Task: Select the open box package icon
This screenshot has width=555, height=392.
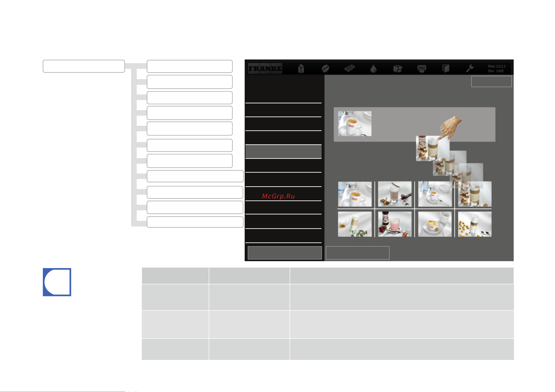Action: (x=398, y=69)
